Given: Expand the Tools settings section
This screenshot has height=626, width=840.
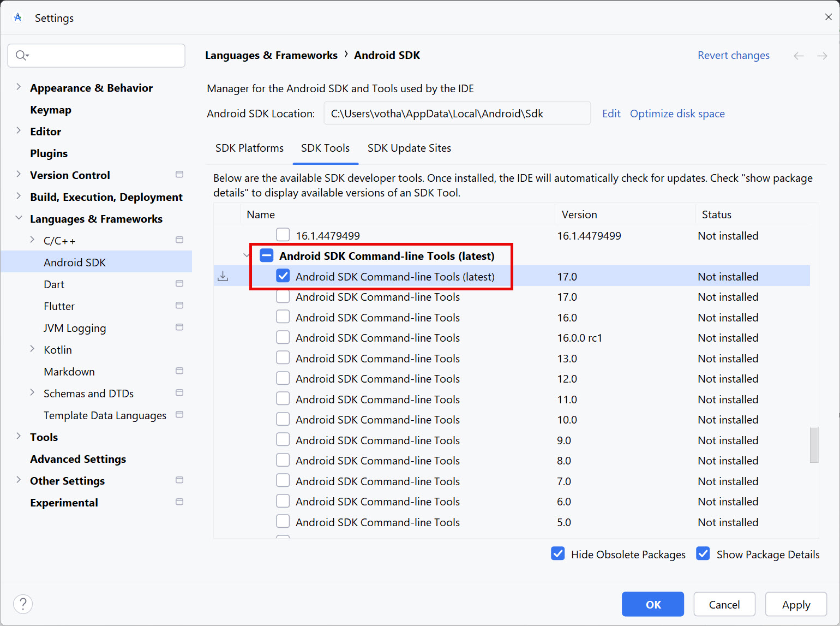Looking at the screenshot, I should 19,436.
